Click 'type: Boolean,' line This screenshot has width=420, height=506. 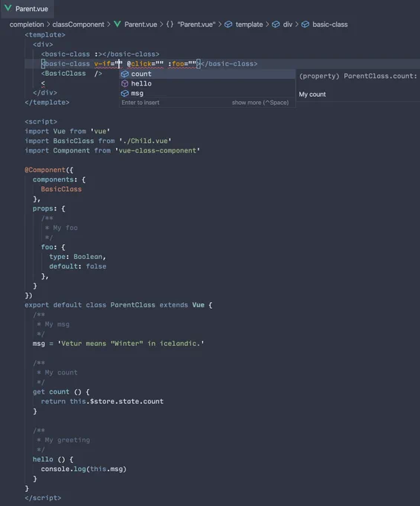pos(78,257)
